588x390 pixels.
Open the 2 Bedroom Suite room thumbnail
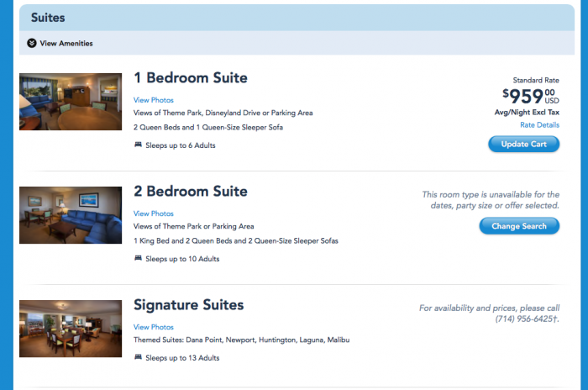click(x=71, y=215)
